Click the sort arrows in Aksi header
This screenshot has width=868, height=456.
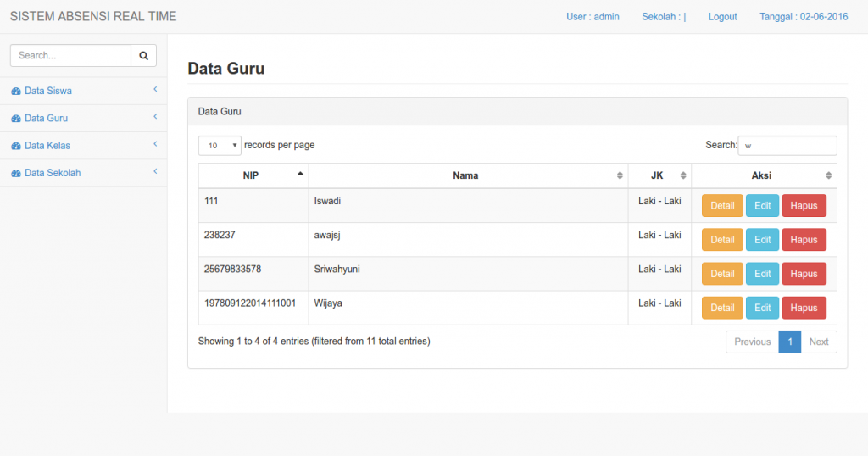(828, 175)
